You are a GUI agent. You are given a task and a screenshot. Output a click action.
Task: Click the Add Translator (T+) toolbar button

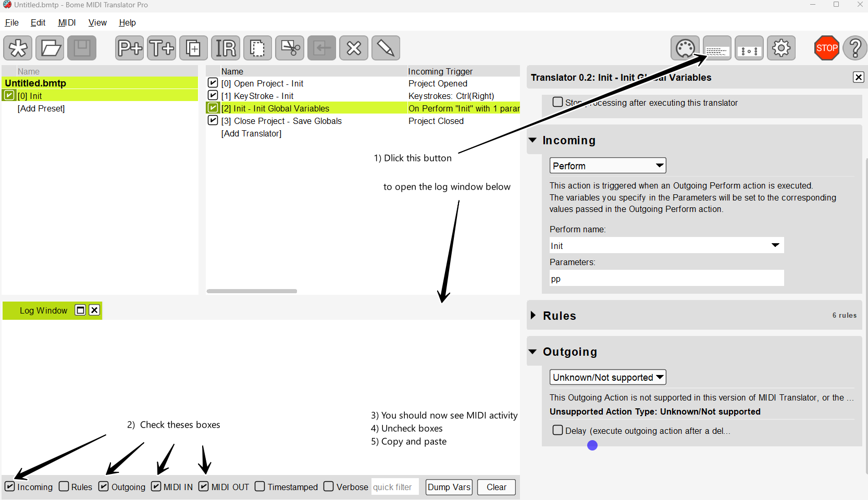(x=162, y=48)
